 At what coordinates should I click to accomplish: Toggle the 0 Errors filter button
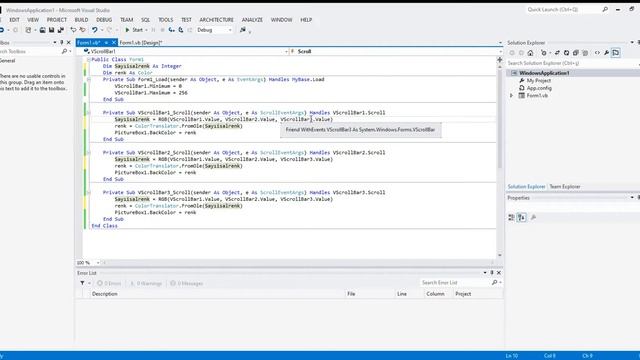(109, 283)
